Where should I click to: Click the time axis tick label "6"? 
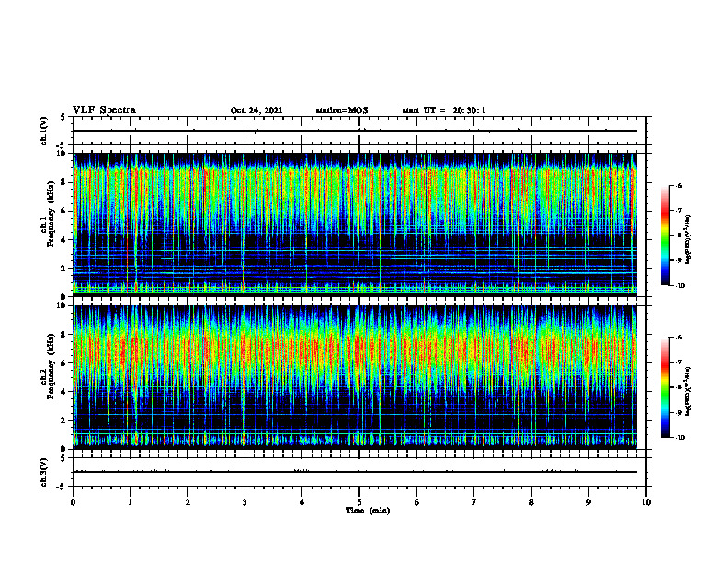(x=416, y=502)
